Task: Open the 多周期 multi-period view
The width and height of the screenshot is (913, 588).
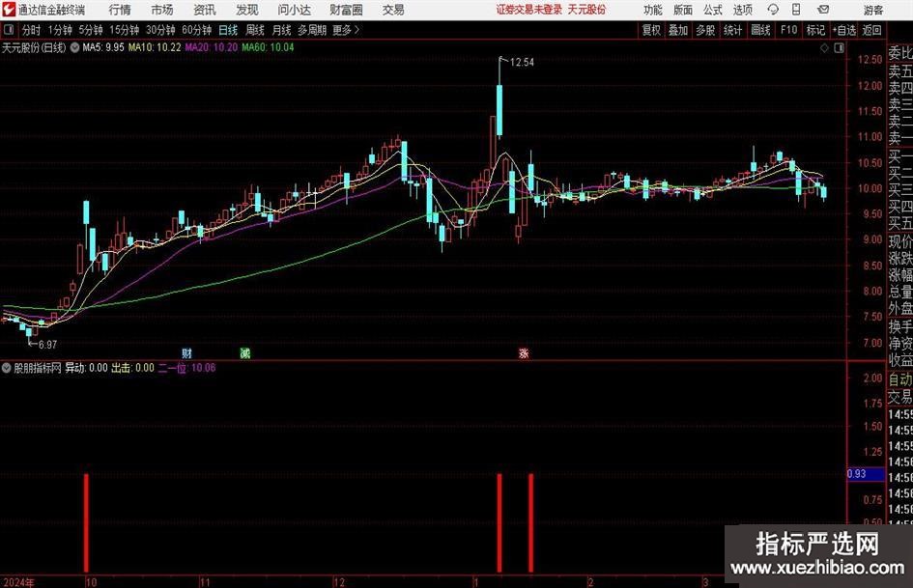Action: click(311, 30)
